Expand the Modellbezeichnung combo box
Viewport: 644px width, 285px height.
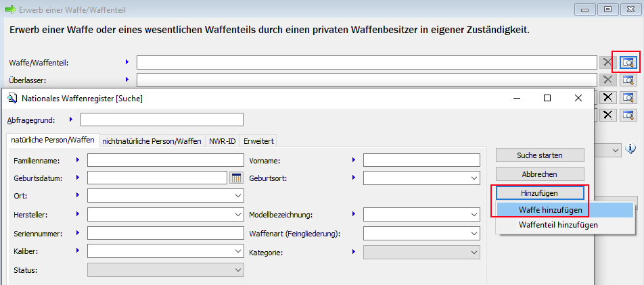pos(474,215)
